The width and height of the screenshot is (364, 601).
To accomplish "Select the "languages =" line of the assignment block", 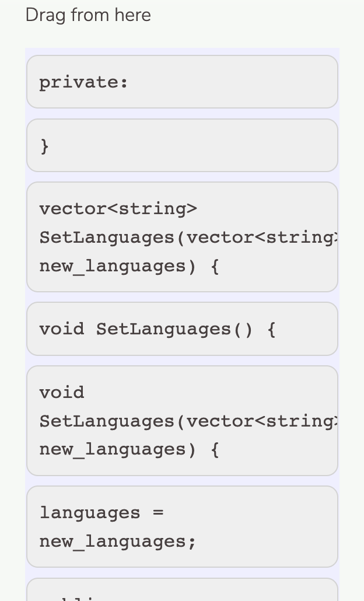I will pyautogui.click(x=101, y=512).
